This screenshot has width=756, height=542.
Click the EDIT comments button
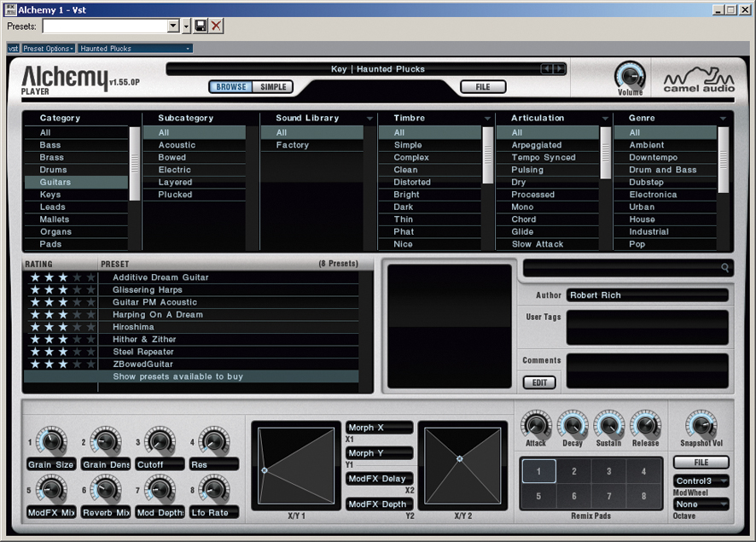[539, 382]
